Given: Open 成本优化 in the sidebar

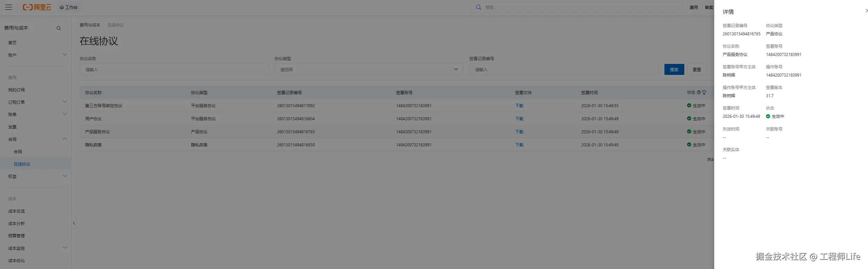Looking at the screenshot, I should tap(16, 260).
